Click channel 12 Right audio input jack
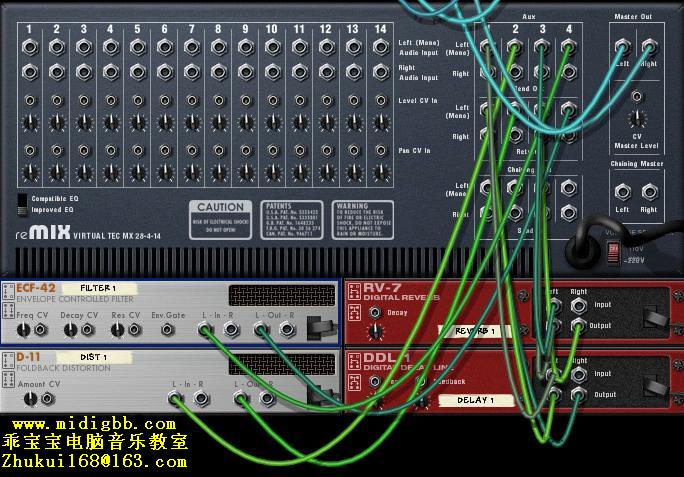Viewport: 684px width, 477px height. coord(327,72)
